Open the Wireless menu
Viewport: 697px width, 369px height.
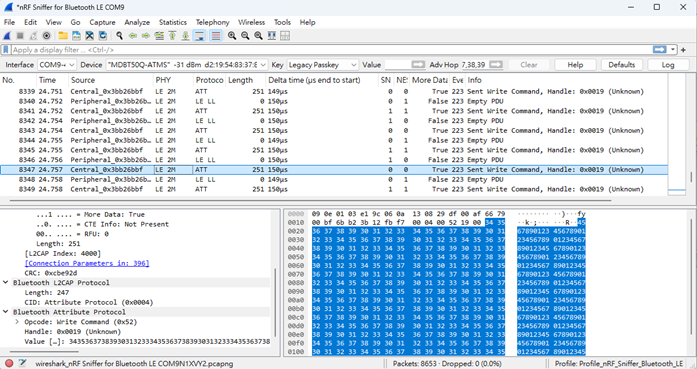coord(251,22)
